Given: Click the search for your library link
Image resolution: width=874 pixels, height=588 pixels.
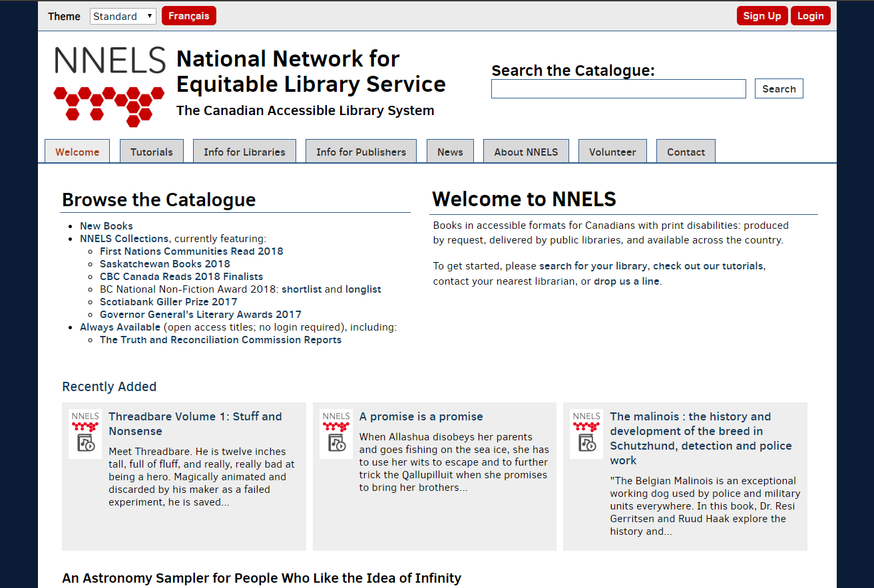Looking at the screenshot, I should click(593, 266).
